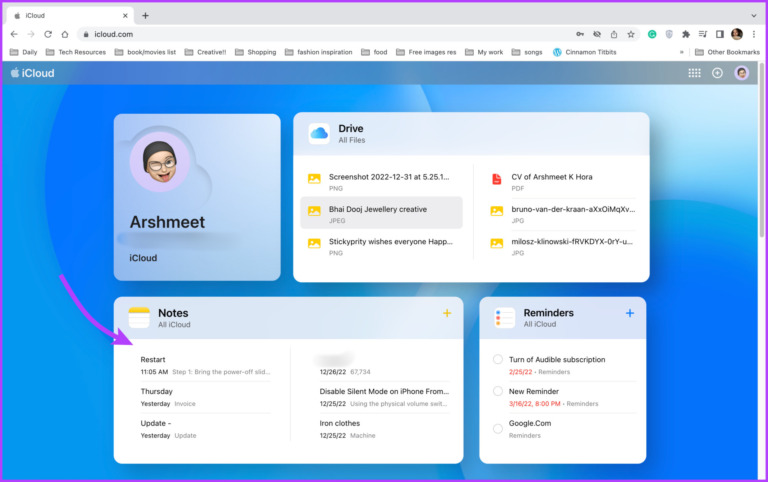
Task: Click the circled plus create icon in iCloud header
Action: click(x=717, y=73)
